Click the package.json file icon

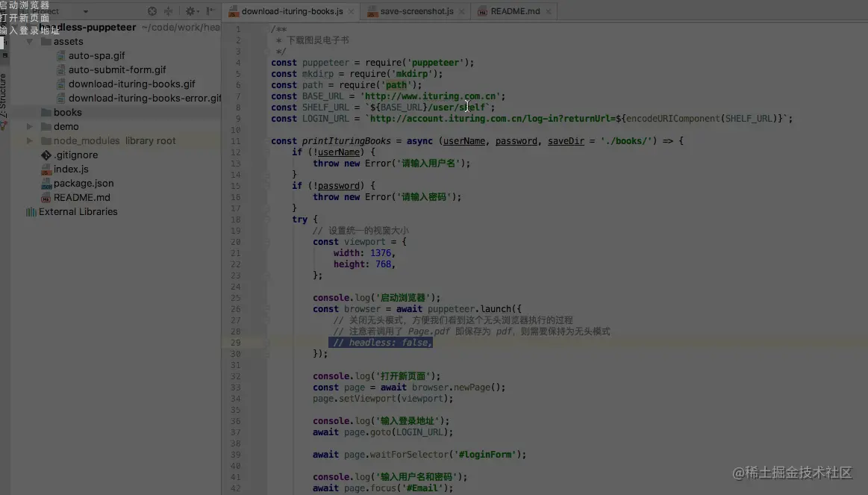(x=46, y=184)
